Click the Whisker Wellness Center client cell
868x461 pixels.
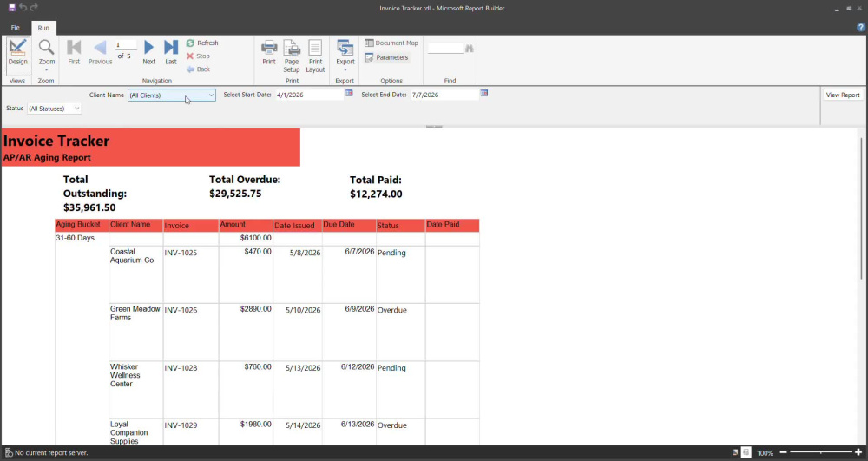[135, 390]
